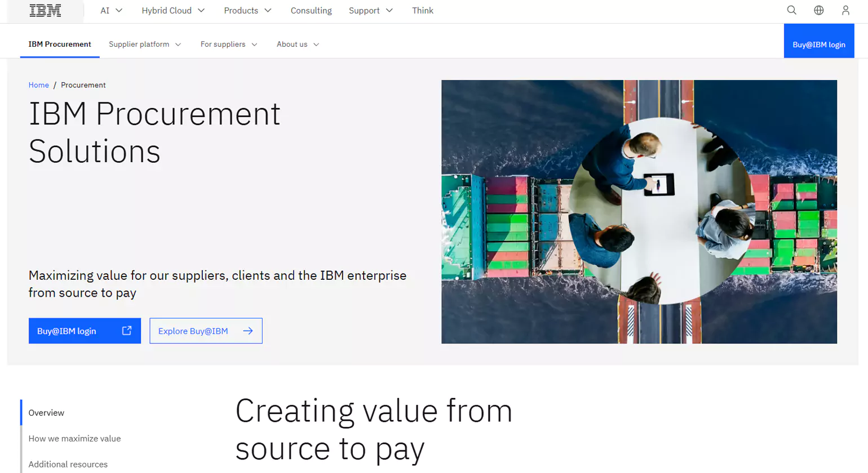Open the search magnifier icon
This screenshot has height=473, width=868.
click(x=791, y=11)
